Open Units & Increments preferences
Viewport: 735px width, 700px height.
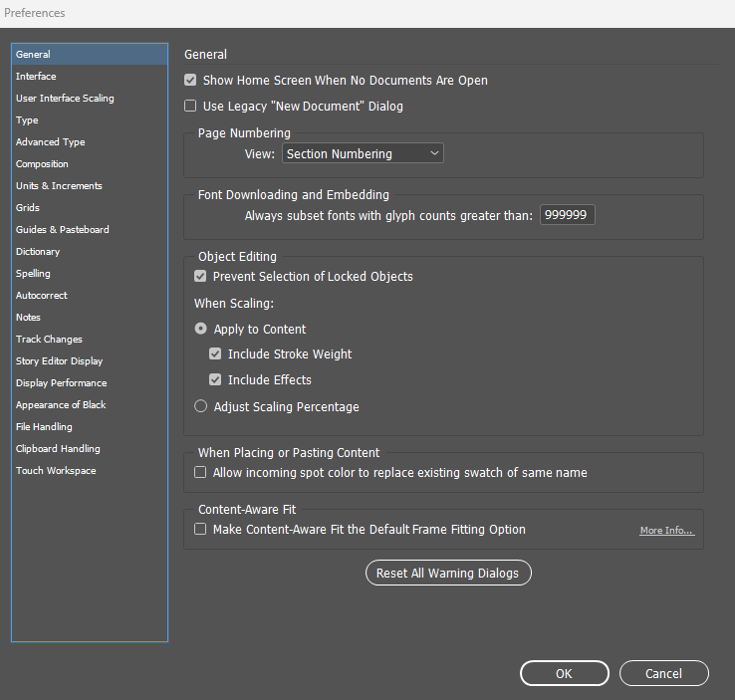[x=90, y=185]
